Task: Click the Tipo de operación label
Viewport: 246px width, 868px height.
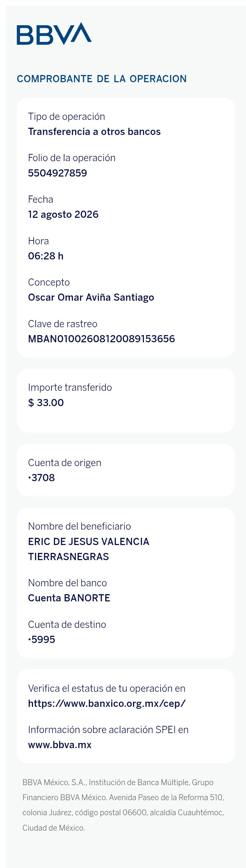Action: coord(67,117)
